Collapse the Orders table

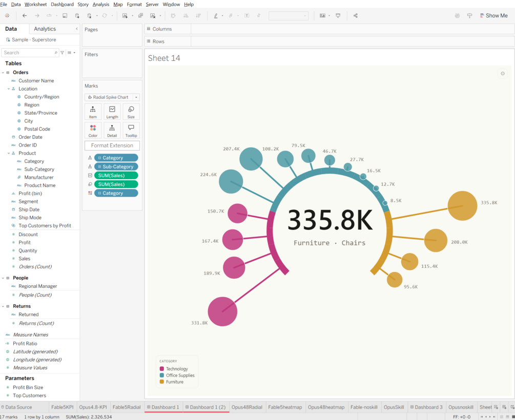(x=3, y=73)
